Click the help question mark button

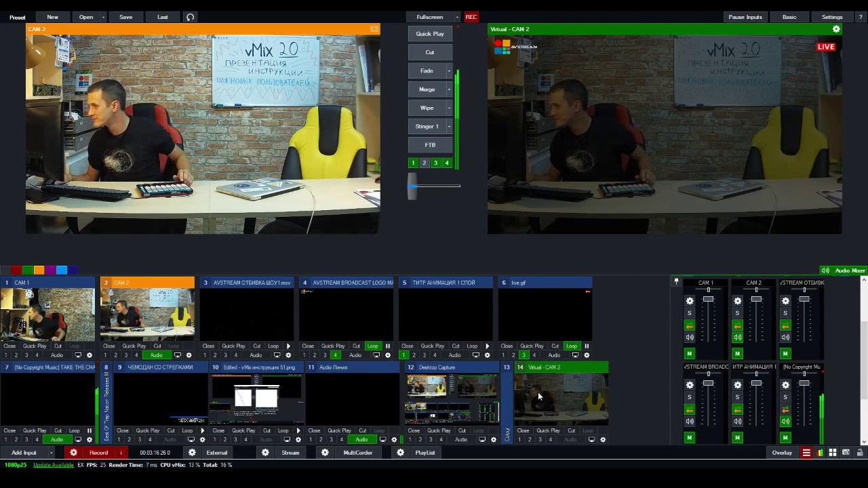pos(861,17)
